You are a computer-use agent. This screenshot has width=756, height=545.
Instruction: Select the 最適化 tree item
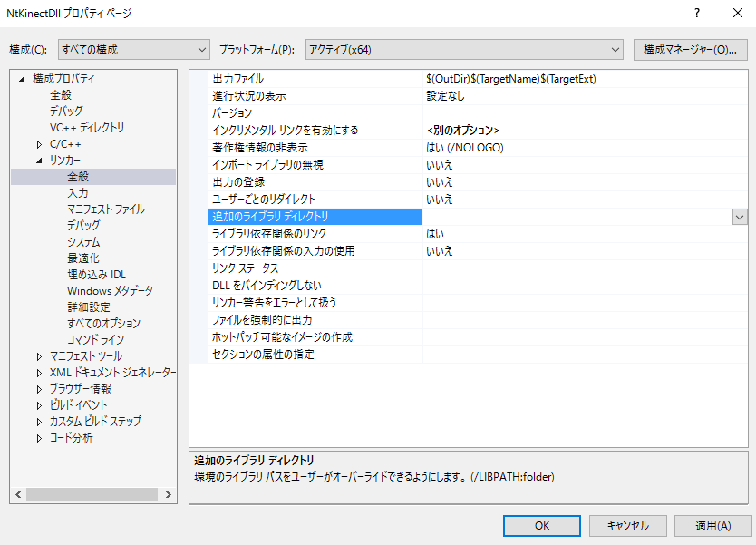(82, 258)
